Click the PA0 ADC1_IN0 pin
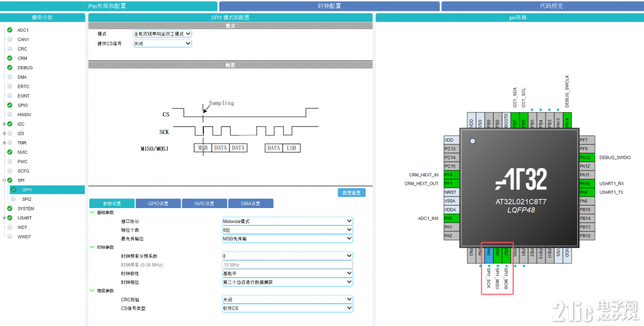This screenshot has height=326, width=644. pos(451,219)
